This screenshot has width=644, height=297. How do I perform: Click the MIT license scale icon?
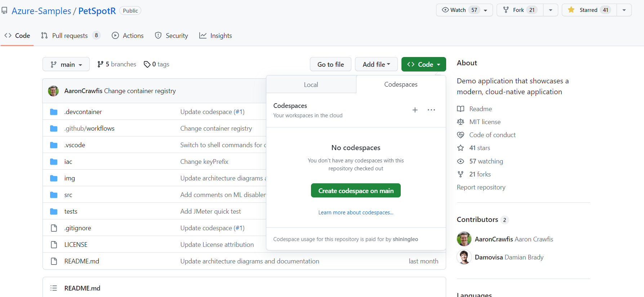pos(461,122)
